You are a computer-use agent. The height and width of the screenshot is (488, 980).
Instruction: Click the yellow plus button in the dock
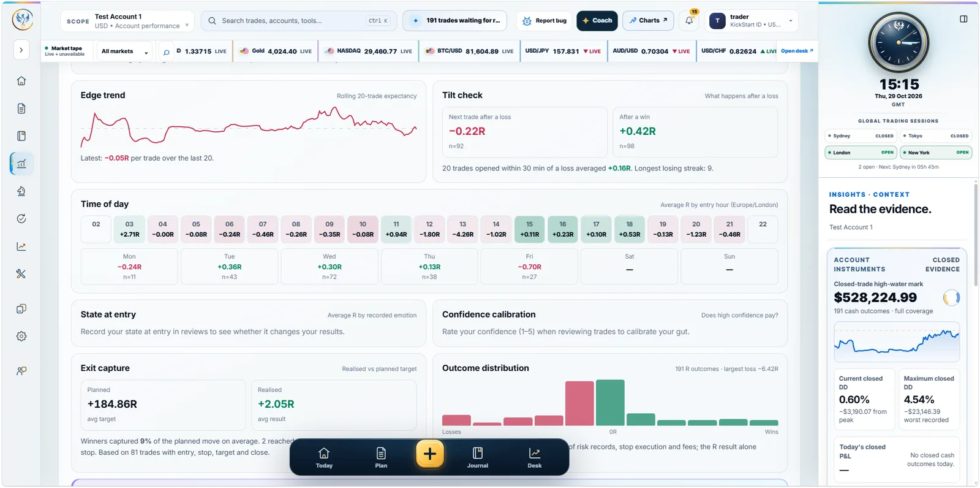point(430,454)
